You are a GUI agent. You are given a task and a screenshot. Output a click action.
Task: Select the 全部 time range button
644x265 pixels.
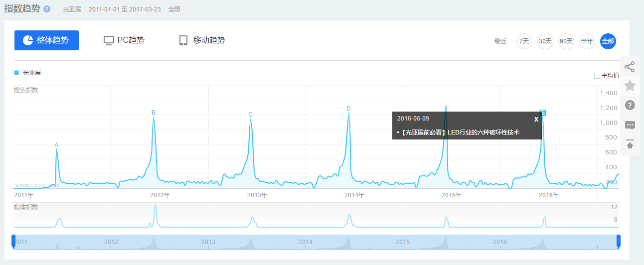click(x=608, y=41)
